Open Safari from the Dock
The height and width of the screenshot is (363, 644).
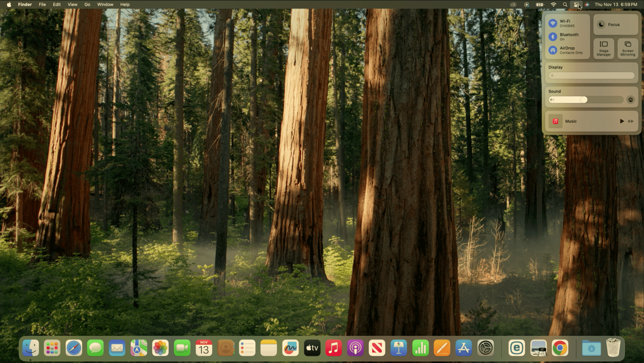tap(74, 348)
